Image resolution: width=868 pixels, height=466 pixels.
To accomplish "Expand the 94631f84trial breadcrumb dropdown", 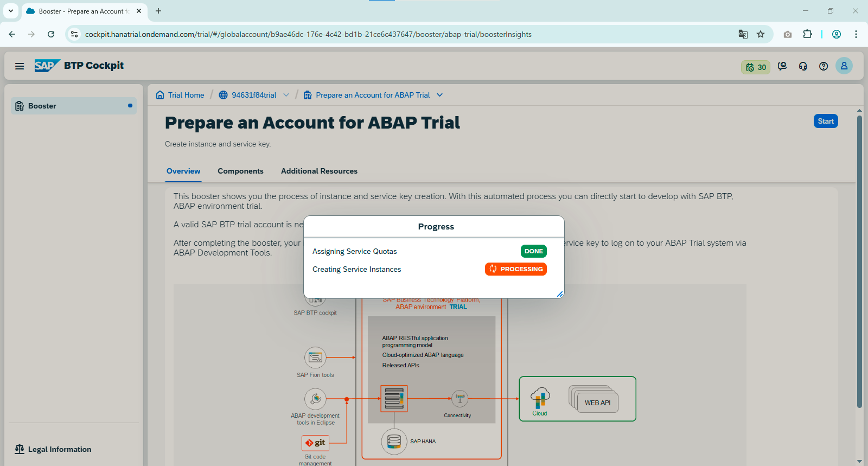I will pos(286,95).
